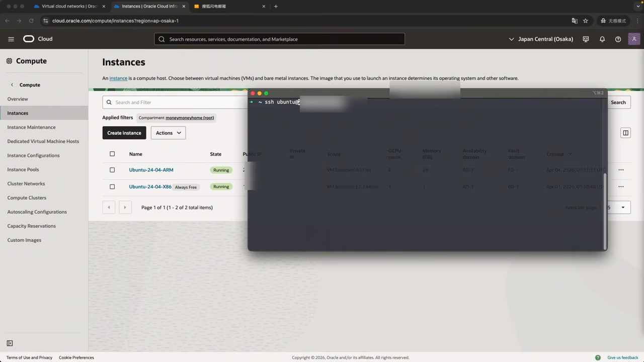The image size is (644, 362).
Task: Focus the Search and Filter input
Action: [175, 102]
